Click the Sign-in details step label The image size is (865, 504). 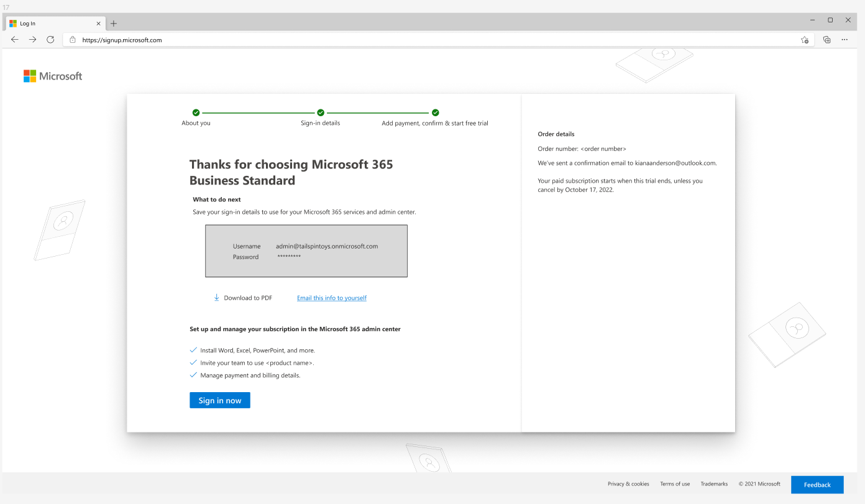(321, 123)
